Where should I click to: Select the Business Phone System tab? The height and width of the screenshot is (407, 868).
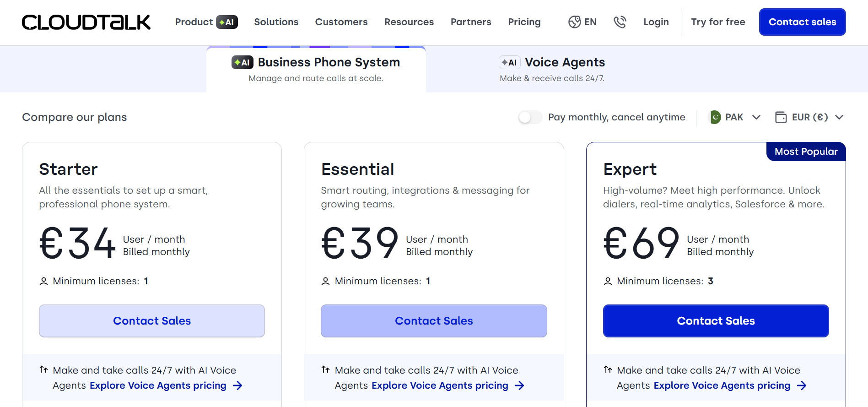click(x=316, y=69)
